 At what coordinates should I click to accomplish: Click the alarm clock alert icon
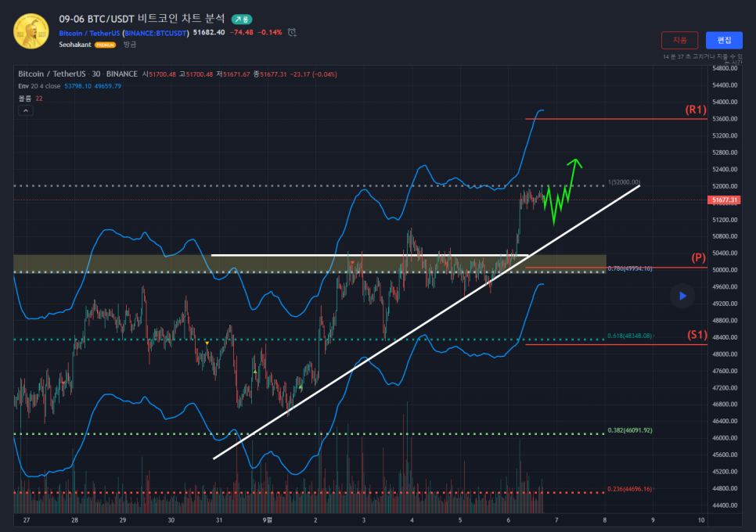coord(292,33)
